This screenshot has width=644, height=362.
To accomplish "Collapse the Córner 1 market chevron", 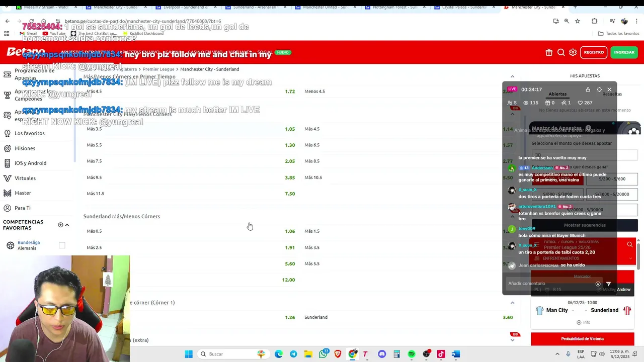I will point(512,303).
